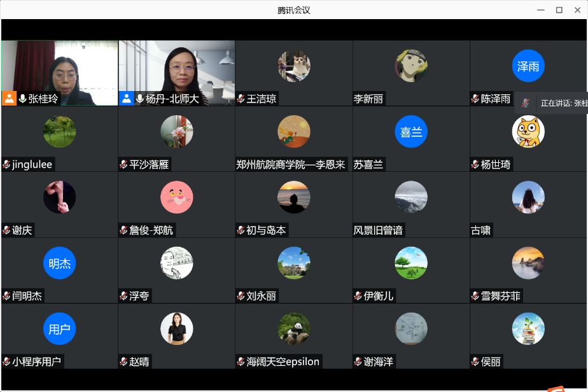The image size is (588, 392).
Task: Click the blue 泽雨 avatar circle
Action: (x=528, y=66)
